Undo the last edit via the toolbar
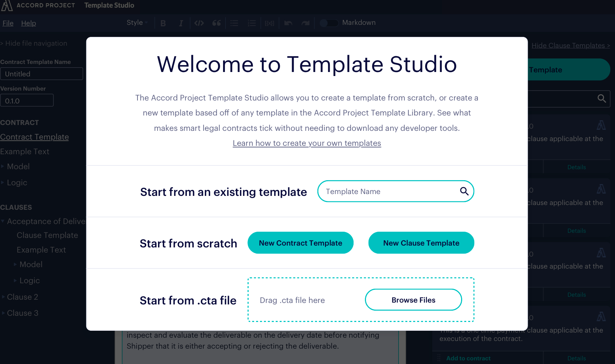Image resolution: width=615 pixels, height=364 pixels. 288,23
